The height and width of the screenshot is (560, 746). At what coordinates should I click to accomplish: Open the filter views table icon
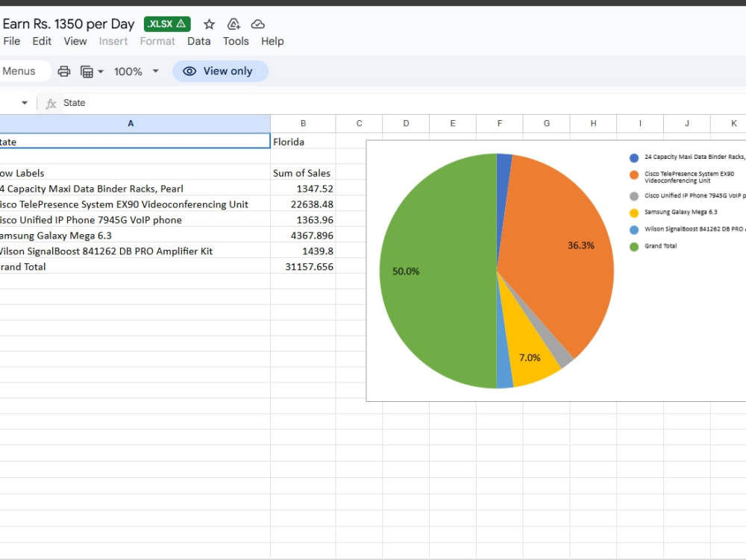[87, 72]
